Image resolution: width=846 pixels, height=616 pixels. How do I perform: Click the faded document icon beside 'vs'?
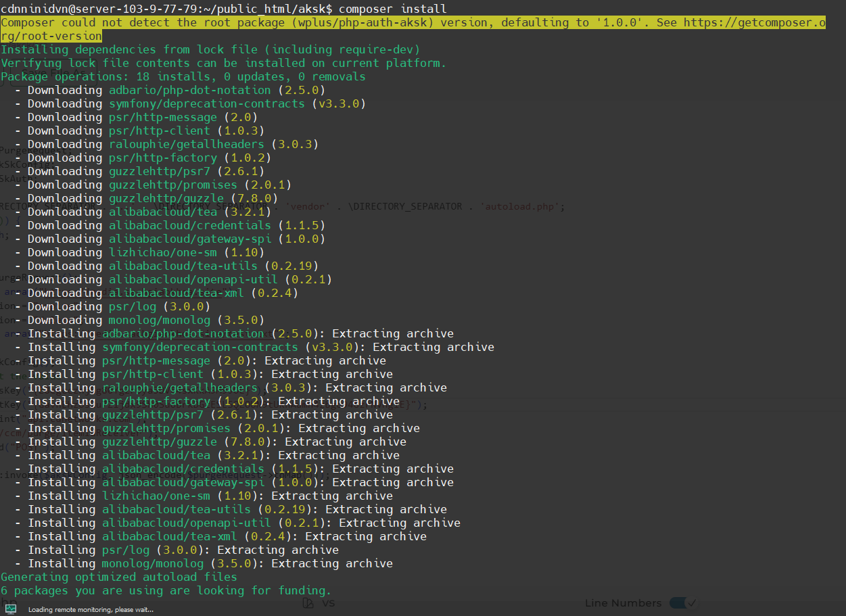pyautogui.click(x=308, y=602)
